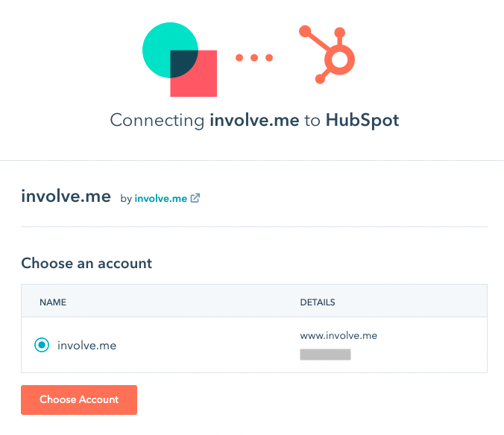The image size is (504, 435).
Task: Click the word 'to' in the heading
Action: click(x=312, y=120)
